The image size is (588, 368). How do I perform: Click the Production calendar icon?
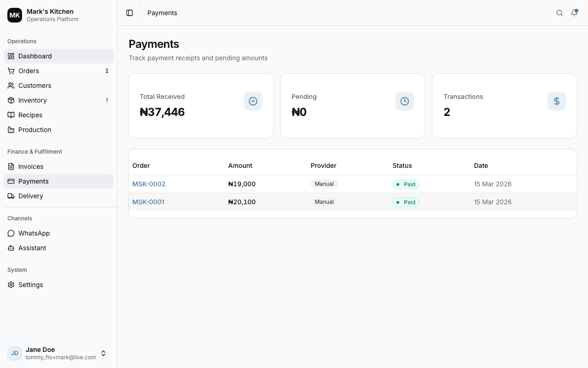pos(11,130)
